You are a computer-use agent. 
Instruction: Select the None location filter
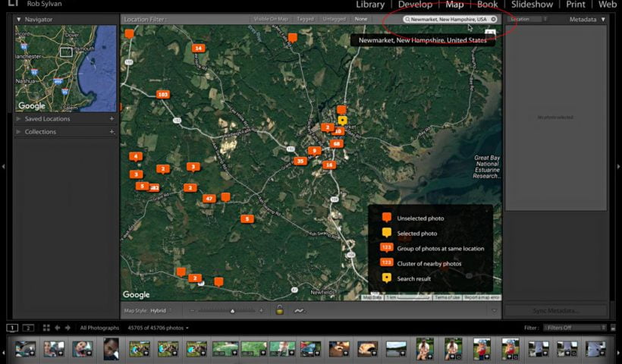[x=361, y=19]
